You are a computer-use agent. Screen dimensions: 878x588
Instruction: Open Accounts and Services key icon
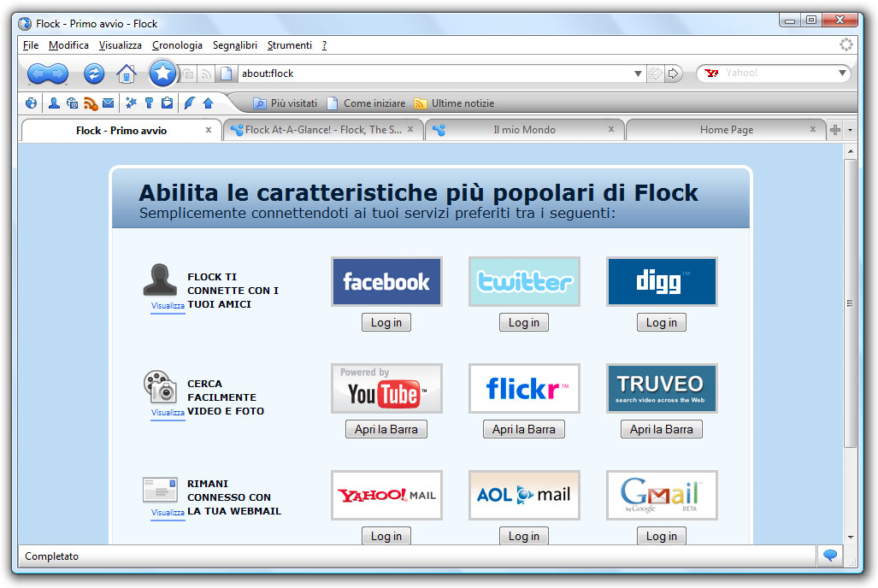(x=149, y=103)
